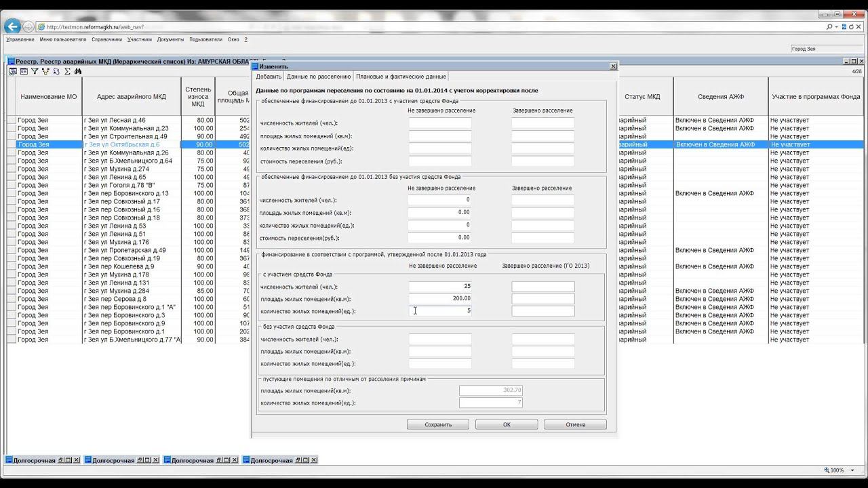Click the Город Зея field at top right

[x=827, y=49]
